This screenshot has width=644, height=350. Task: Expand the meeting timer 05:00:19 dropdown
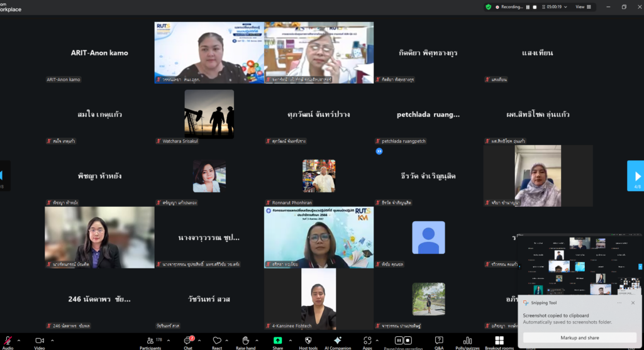[x=555, y=7]
